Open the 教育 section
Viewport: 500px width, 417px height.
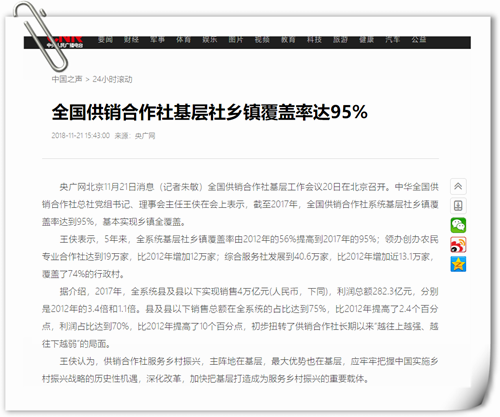click(288, 40)
